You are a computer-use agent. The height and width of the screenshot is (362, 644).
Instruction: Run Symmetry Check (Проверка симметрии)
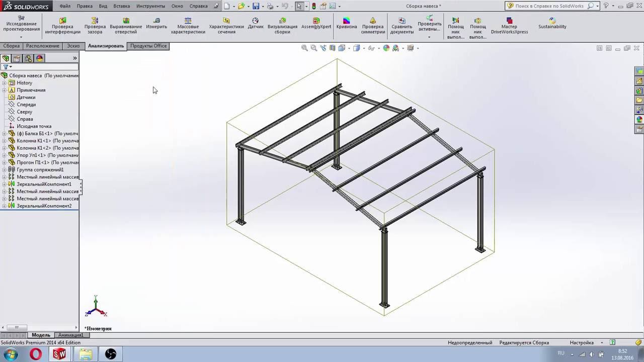(373, 26)
